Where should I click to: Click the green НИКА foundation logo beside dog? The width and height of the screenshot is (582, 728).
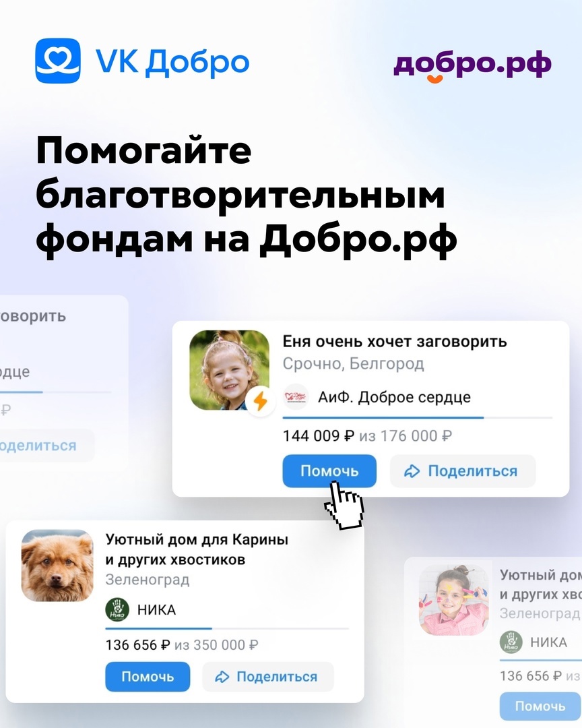(x=117, y=609)
